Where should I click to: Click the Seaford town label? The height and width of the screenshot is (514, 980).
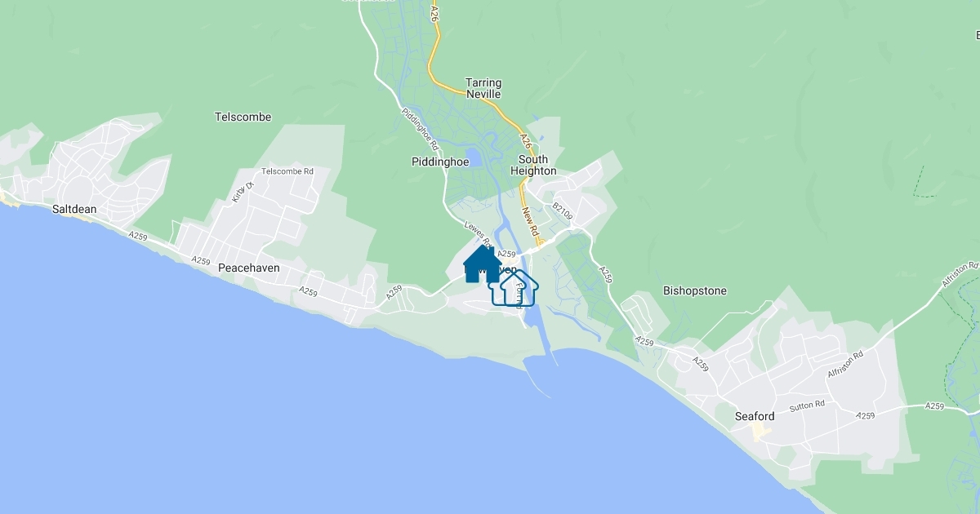755,416
